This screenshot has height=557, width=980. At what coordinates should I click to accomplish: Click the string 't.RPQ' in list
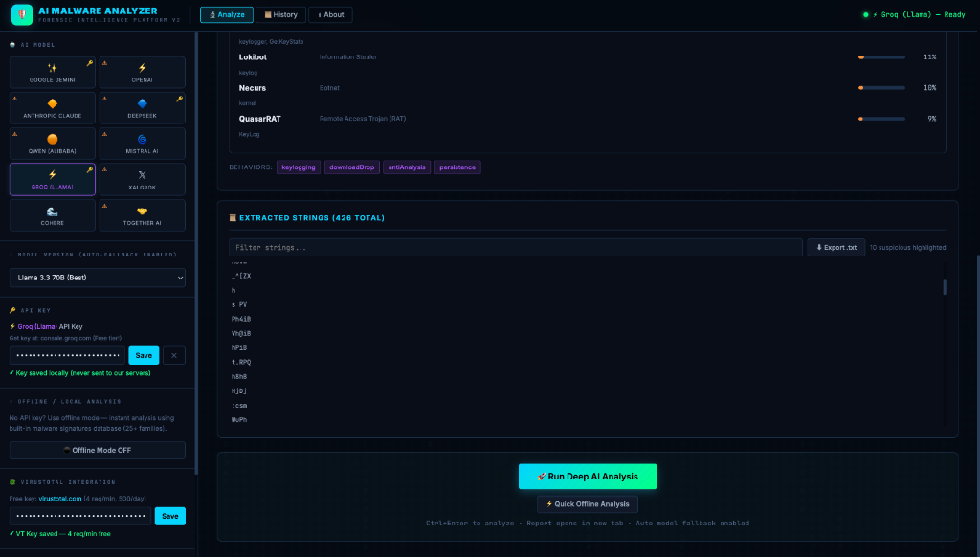pos(241,362)
